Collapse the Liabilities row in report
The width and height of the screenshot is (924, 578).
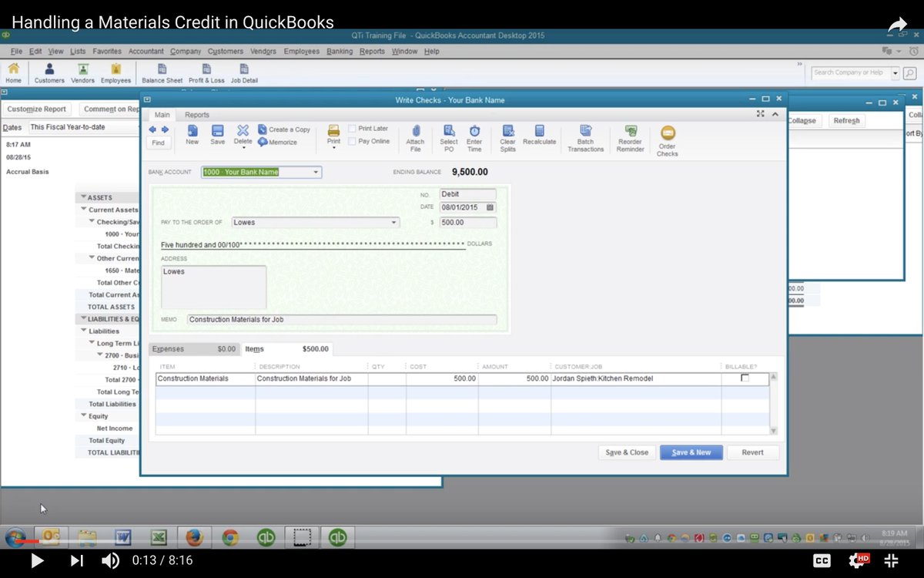[x=84, y=331]
